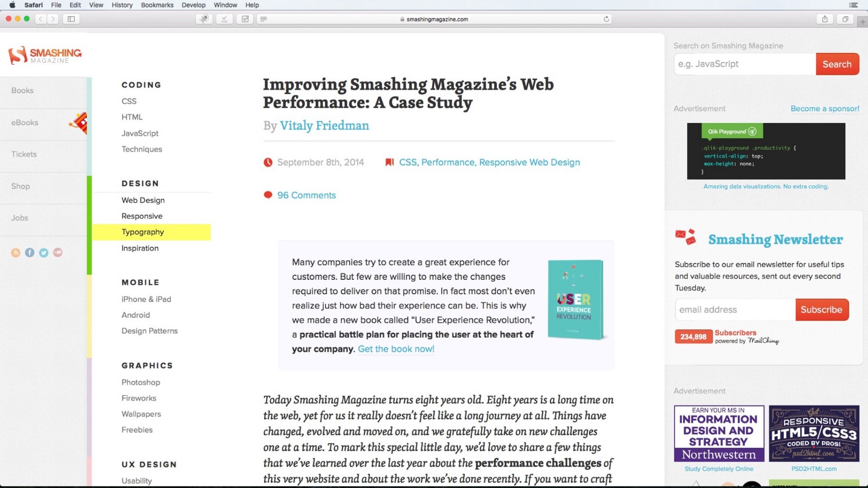Click the Safari address bar
The height and width of the screenshot is (488, 868).
click(x=433, y=19)
